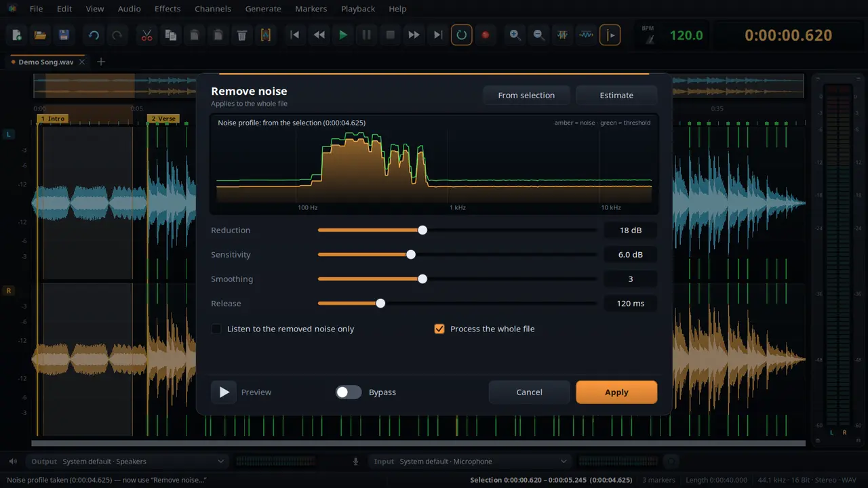Zoom in using the magnifier plus icon

point(515,35)
